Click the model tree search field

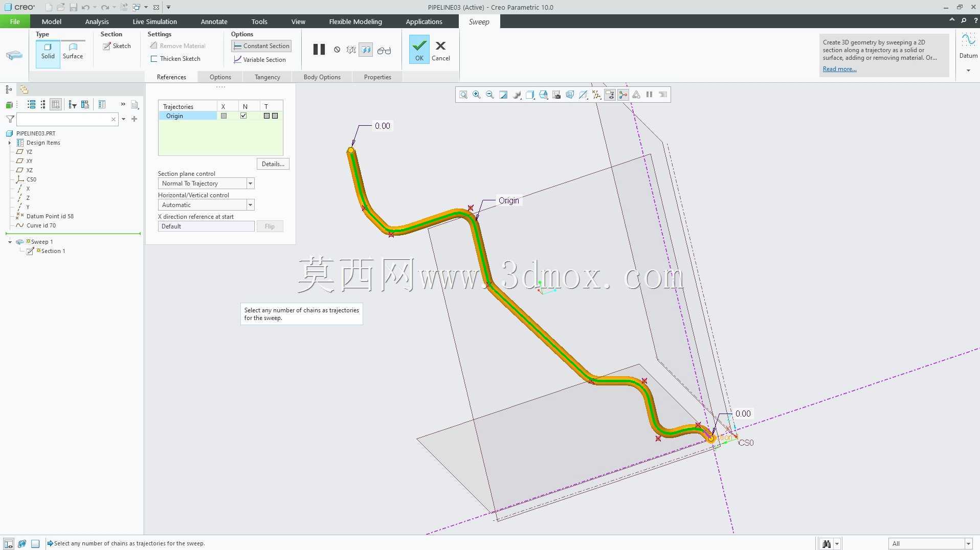67,119
